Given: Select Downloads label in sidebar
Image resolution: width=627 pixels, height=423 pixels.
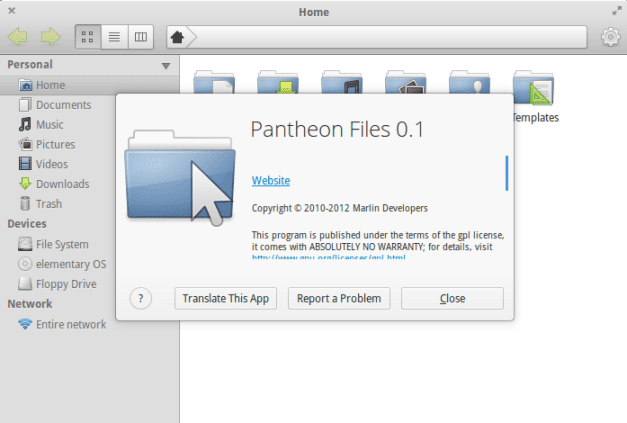Looking at the screenshot, I should coord(63,184).
